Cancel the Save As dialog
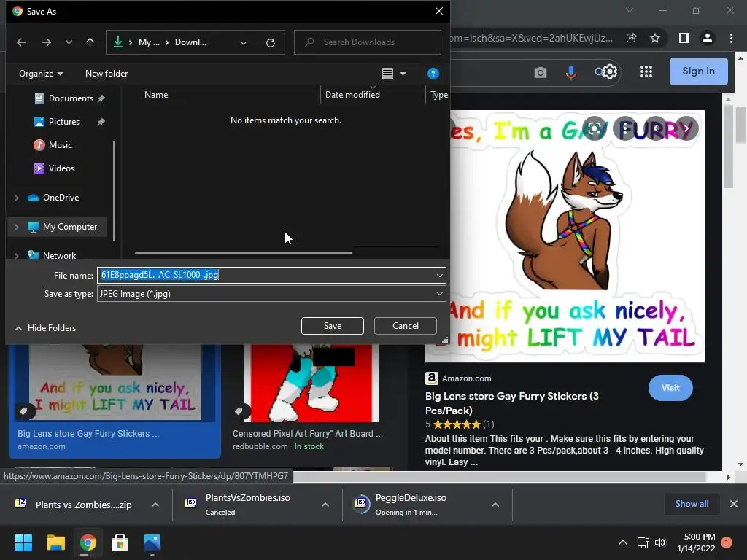The width and height of the screenshot is (747, 560). (406, 326)
